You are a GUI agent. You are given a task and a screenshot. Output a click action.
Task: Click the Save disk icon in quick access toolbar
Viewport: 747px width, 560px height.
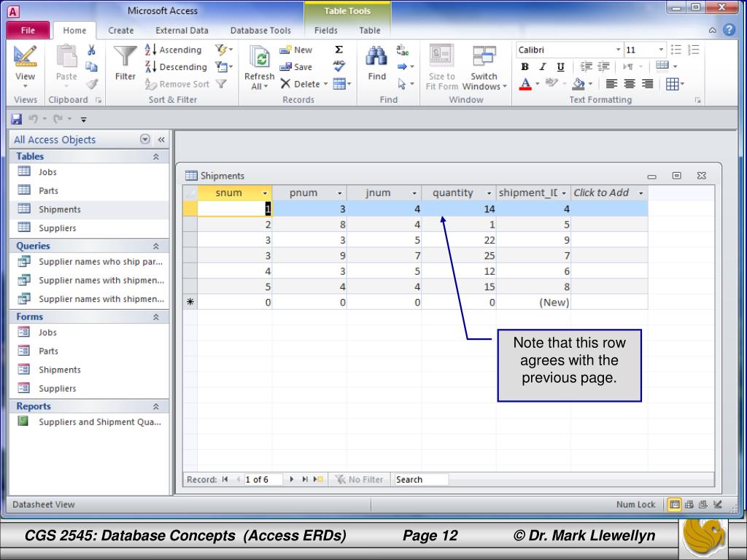coord(16,119)
